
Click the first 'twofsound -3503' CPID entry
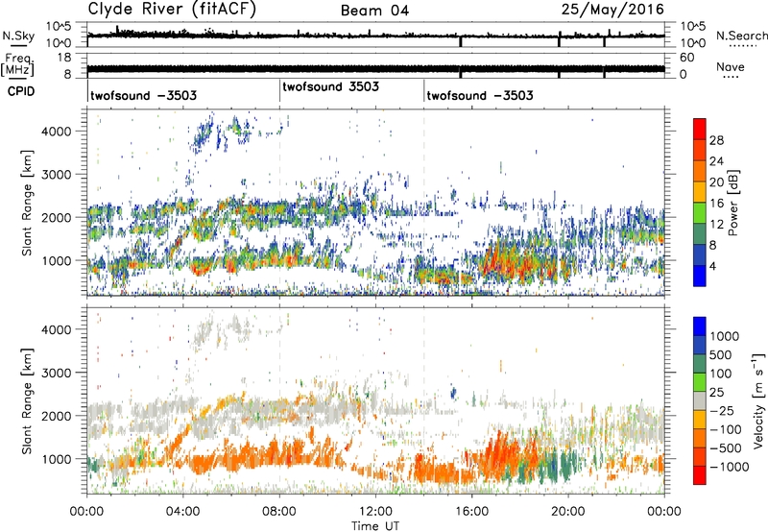[143, 95]
